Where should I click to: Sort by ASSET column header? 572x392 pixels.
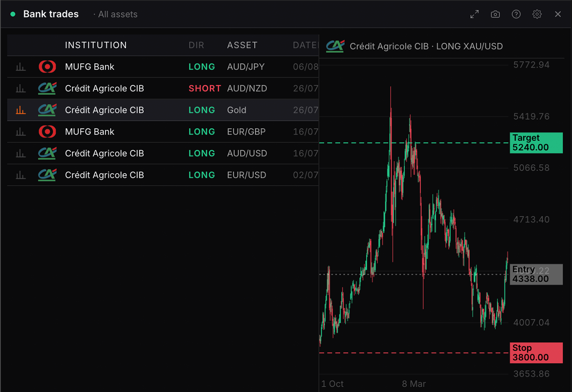(x=242, y=45)
